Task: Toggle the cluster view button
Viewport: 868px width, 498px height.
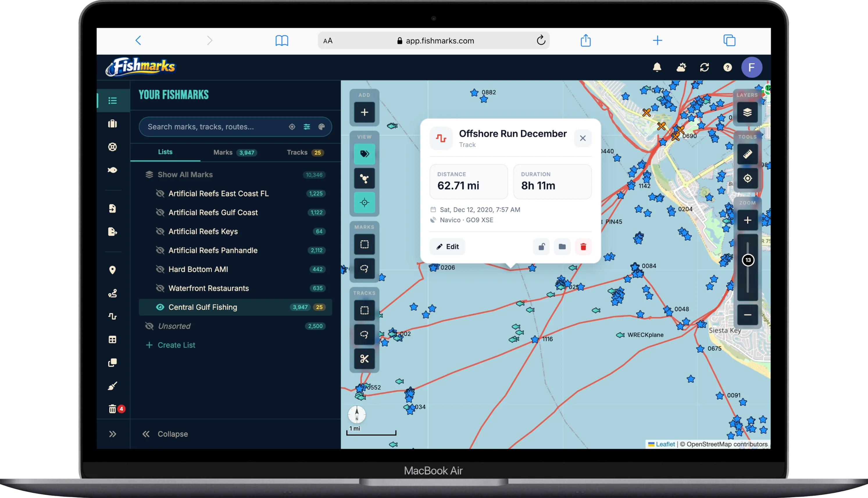Action: (x=364, y=178)
